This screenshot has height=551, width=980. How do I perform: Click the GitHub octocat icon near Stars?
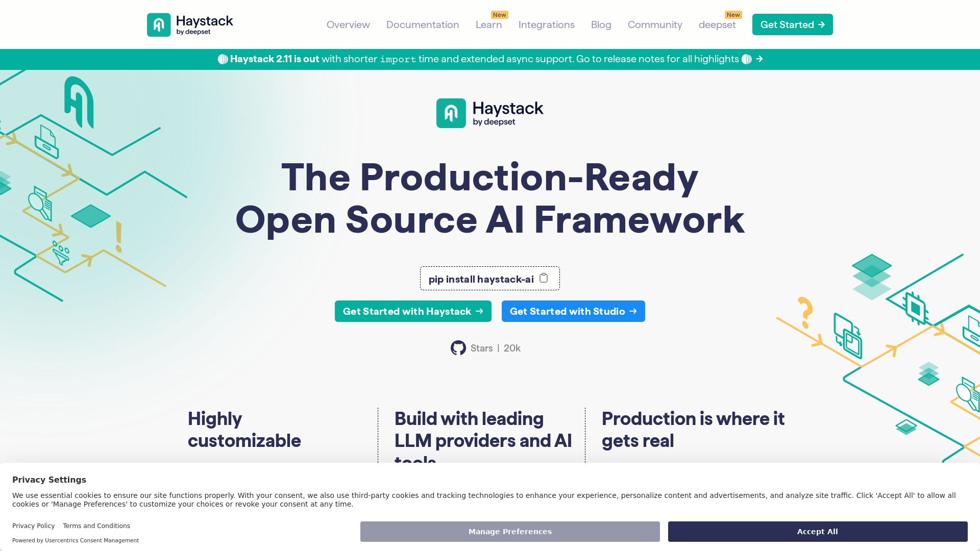point(458,348)
